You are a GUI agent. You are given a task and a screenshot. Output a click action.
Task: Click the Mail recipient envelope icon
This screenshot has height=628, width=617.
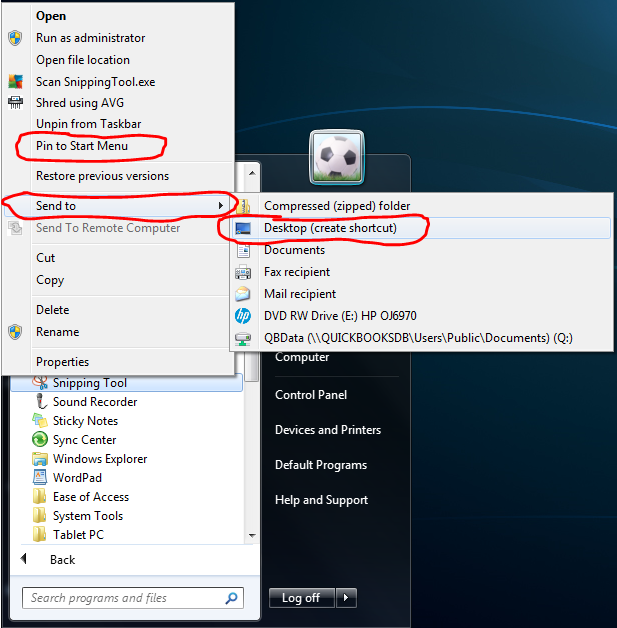click(x=243, y=294)
